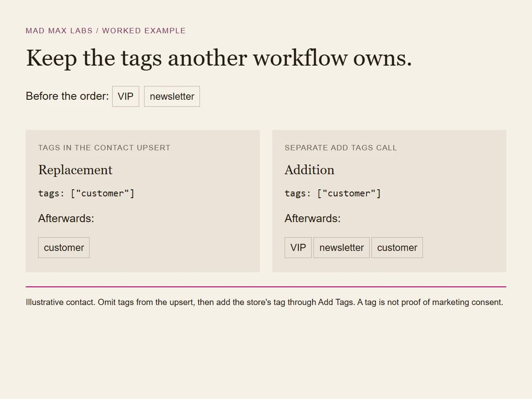Image resolution: width=532 pixels, height=399 pixels.
Task: Click 'SEPARATE ADD TAGS CALL' label
Action: [x=341, y=148]
